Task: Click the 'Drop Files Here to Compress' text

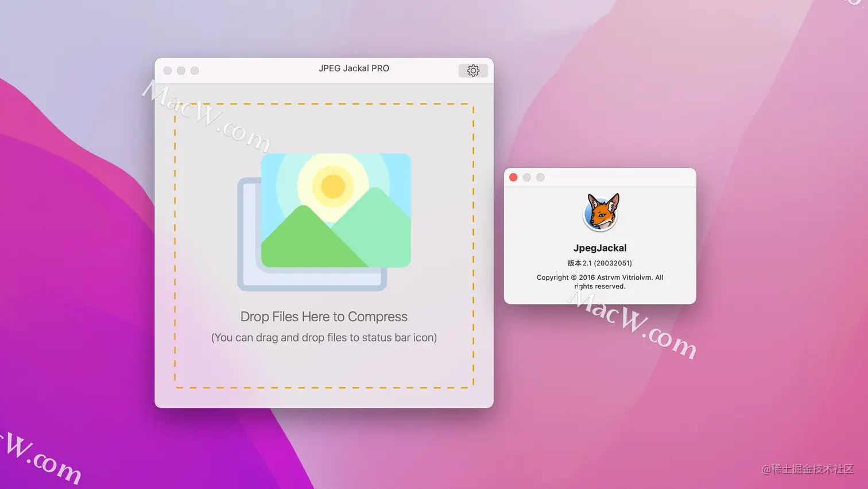Action: pos(324,317)
